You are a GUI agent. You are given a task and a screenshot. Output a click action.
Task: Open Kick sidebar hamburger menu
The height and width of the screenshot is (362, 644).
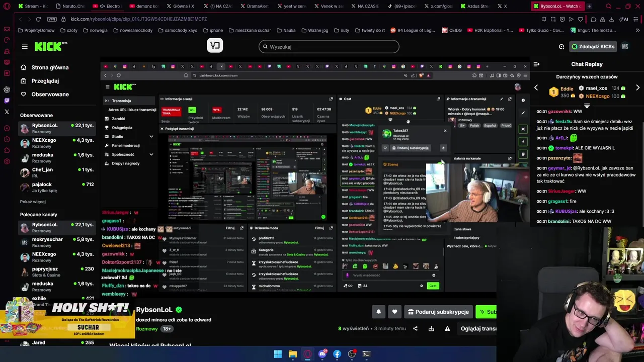[25, 47]
